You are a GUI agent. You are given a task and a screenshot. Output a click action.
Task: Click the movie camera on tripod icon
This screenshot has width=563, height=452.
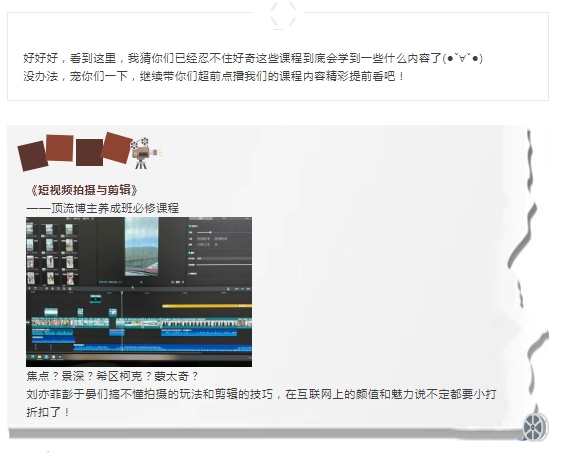[145, 153]
